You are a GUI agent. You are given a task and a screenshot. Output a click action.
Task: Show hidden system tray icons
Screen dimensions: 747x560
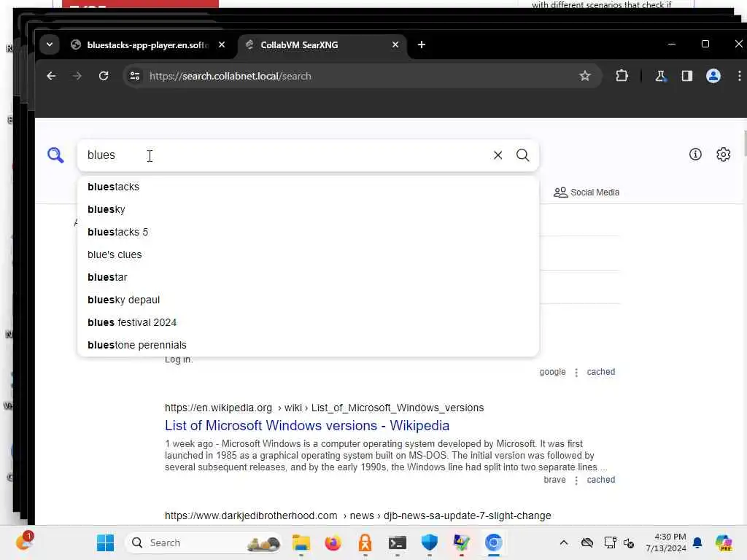(x=564, y=542)
